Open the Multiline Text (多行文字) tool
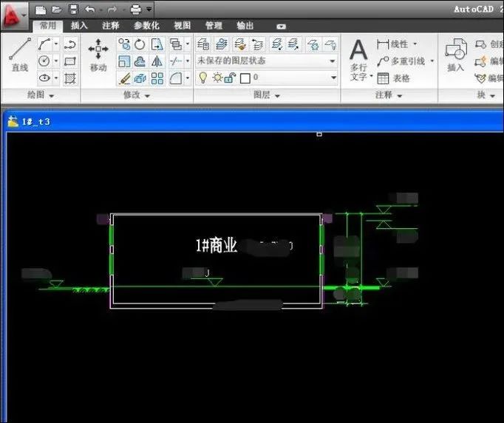 point(359,59)
